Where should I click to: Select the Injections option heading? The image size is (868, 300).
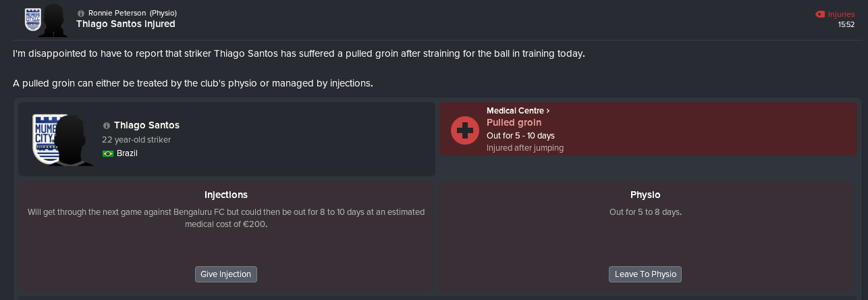tap(226, 195)
